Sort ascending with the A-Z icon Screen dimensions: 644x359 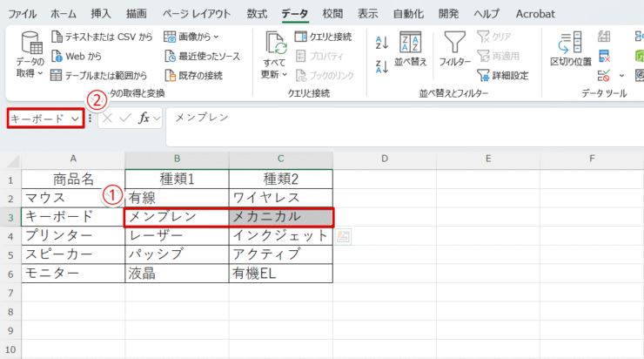[x=381, y=42]
